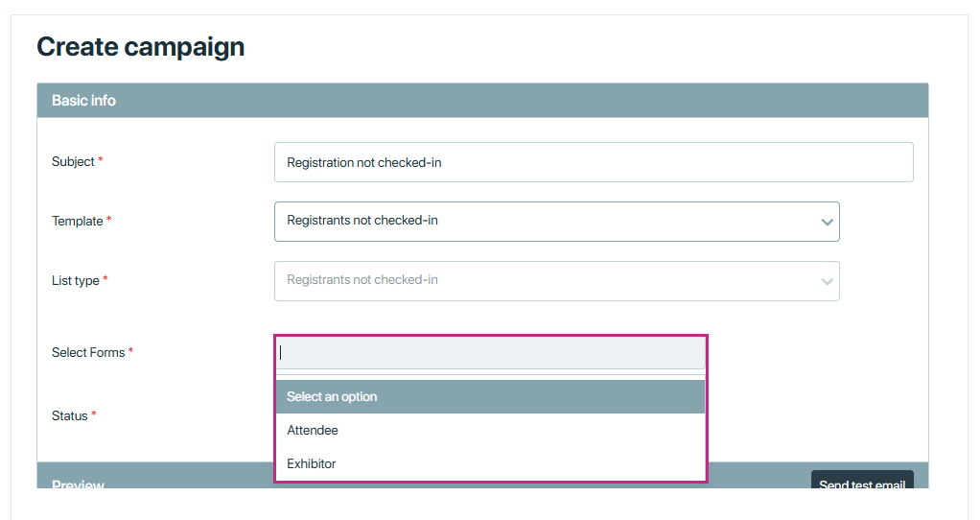Click the Send test email button
Screen dimensions: 980x520
click(862, 480)
